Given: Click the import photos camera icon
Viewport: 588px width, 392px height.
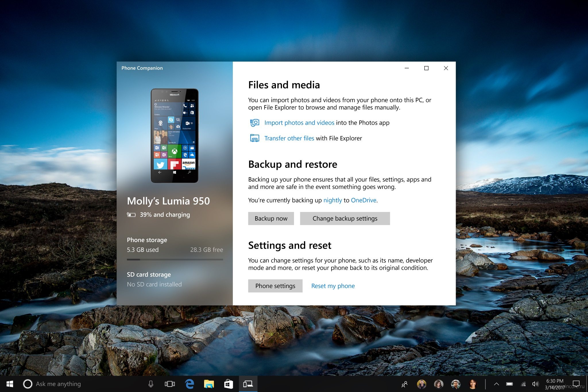Looking at the screenshot, I should tap(254, 123).
